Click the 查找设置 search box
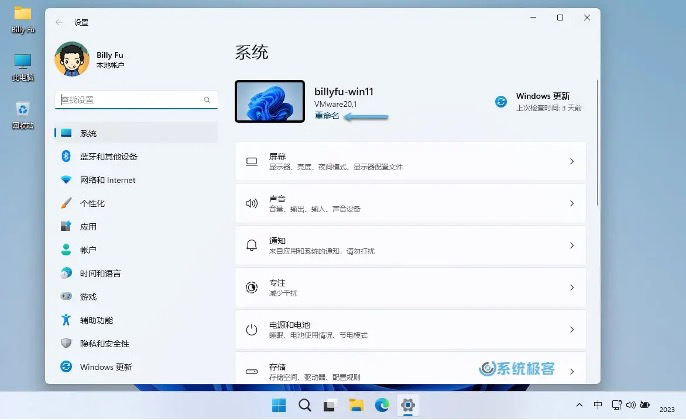The image size is (686, 420). point(136,100)
